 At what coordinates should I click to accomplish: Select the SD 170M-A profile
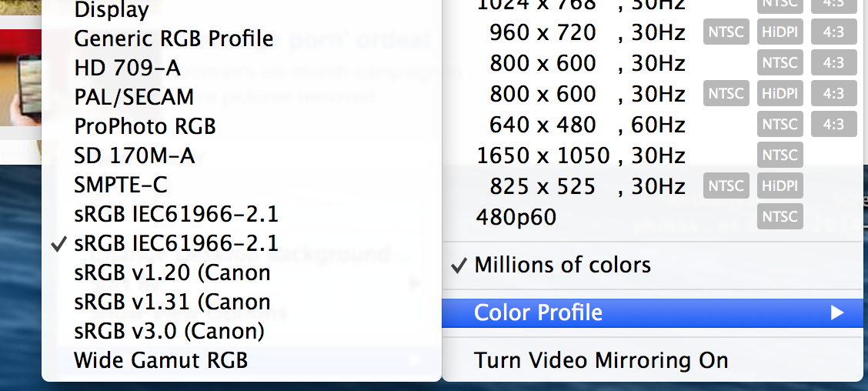[134, 155]
